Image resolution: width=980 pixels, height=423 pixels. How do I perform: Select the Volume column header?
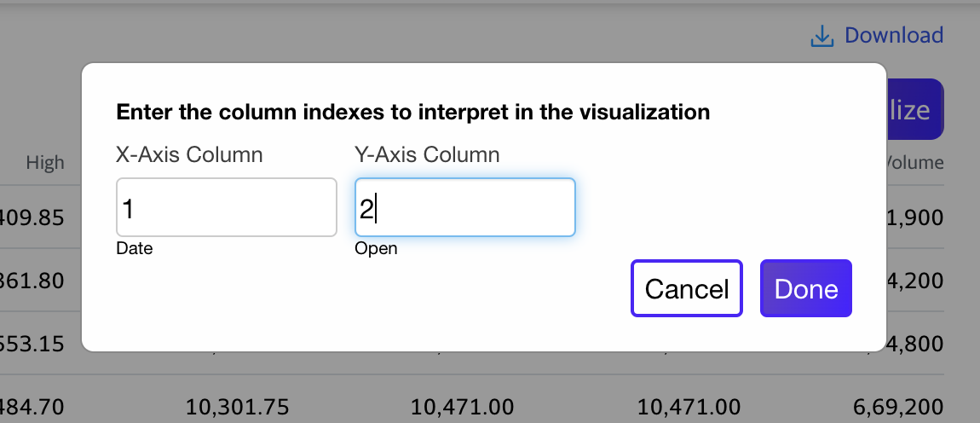click(916, 163)
